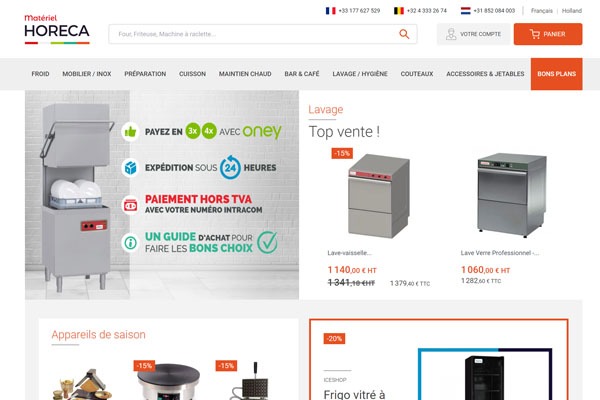Switch language to Holland
600x400 pixels.
tap(572, 11)
